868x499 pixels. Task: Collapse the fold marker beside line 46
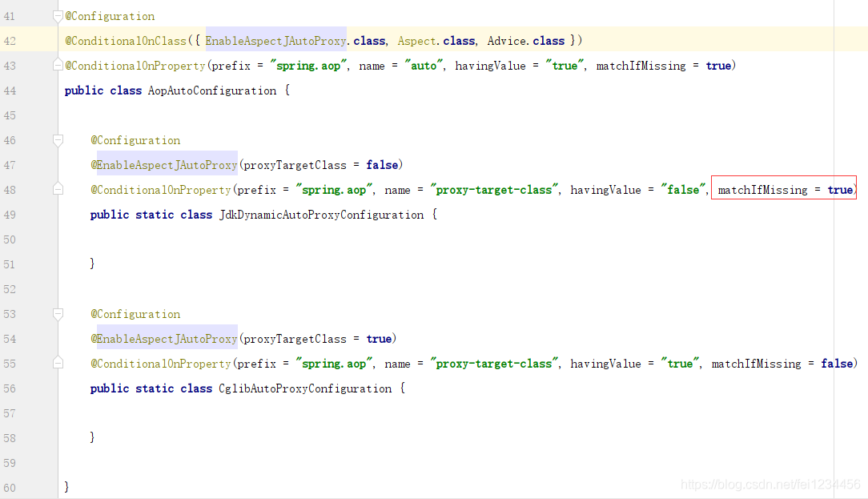pyautogui.click(x=57, y=139)
